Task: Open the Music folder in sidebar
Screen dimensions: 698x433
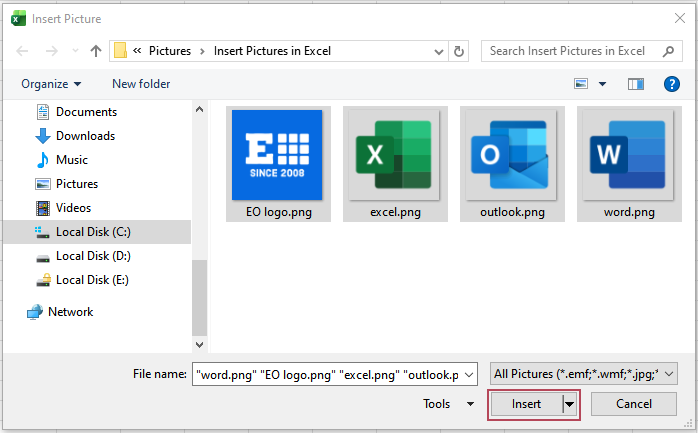Action: pos(71,160)
